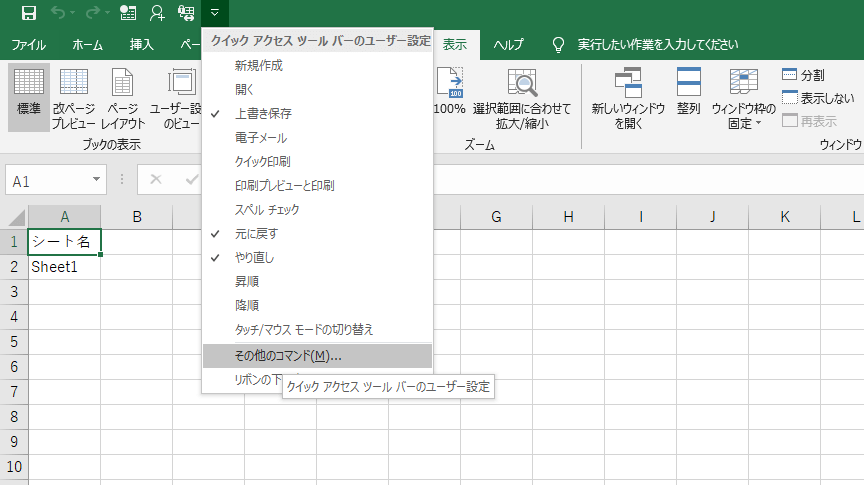Uncheck 上書き保存 in the customize menu

pyautogui.click(x=317, y=114)
